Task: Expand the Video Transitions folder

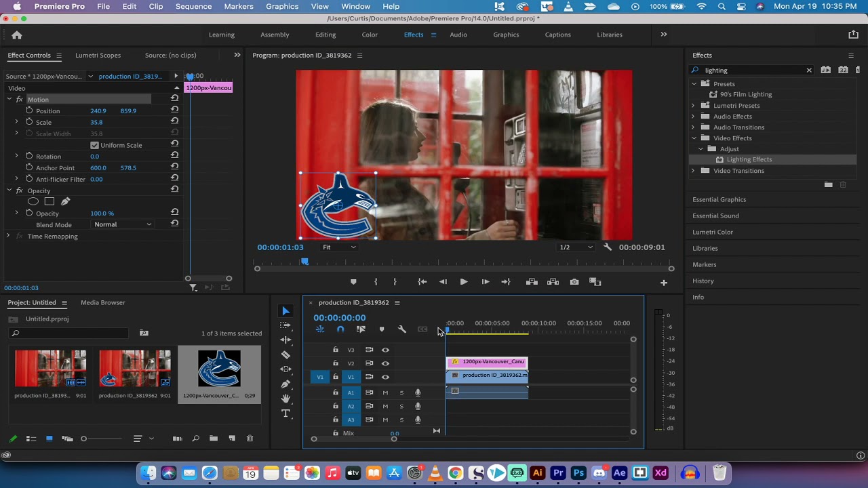Action: (694, 171)
